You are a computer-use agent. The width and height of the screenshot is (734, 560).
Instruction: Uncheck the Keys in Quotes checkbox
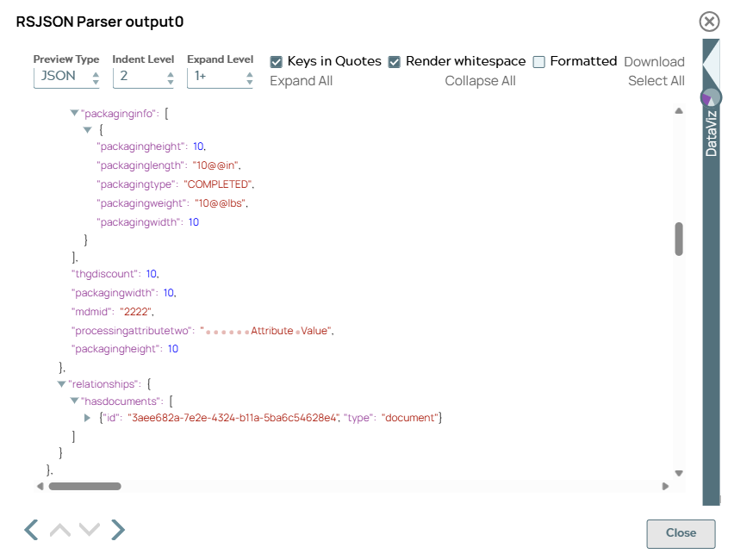click(x=277, y=61)
